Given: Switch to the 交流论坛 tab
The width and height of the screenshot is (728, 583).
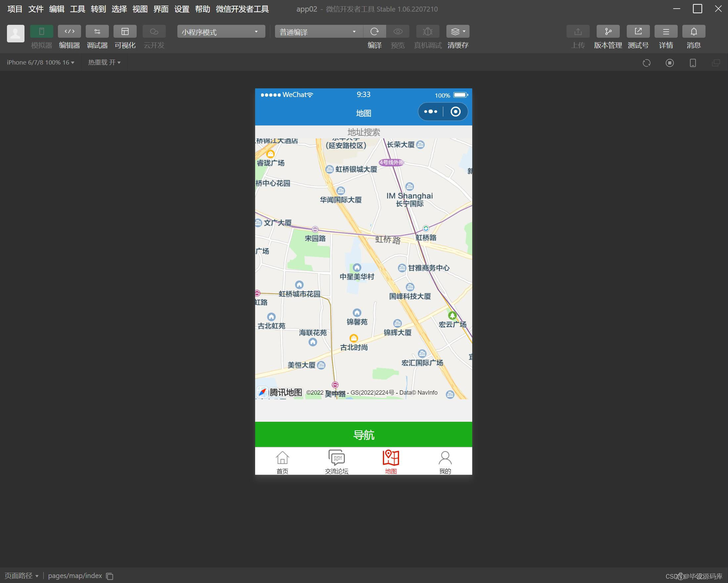Looking at the screenshot, I should (337, 462).
